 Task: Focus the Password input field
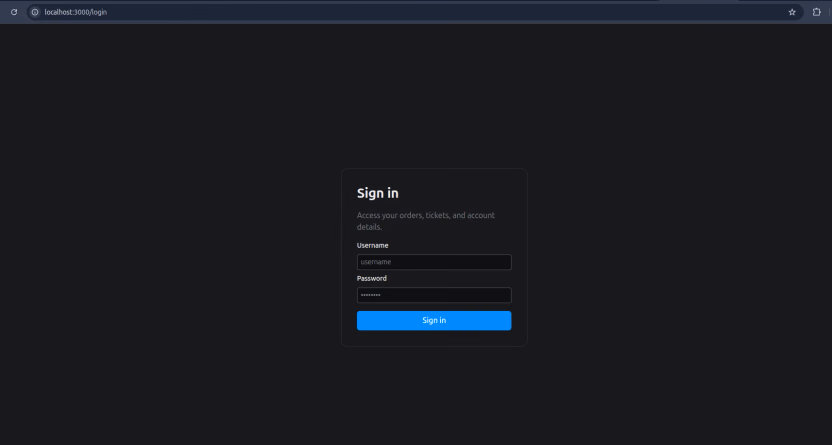coord(434,295)
